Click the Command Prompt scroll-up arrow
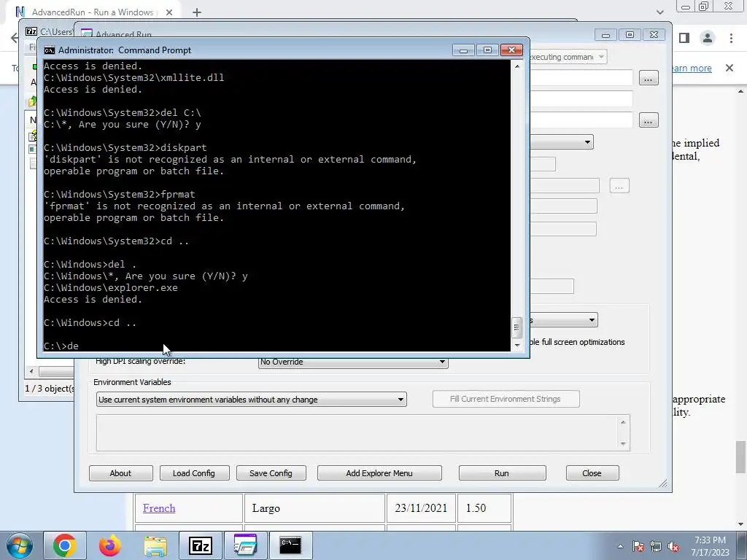 point(517,66)
